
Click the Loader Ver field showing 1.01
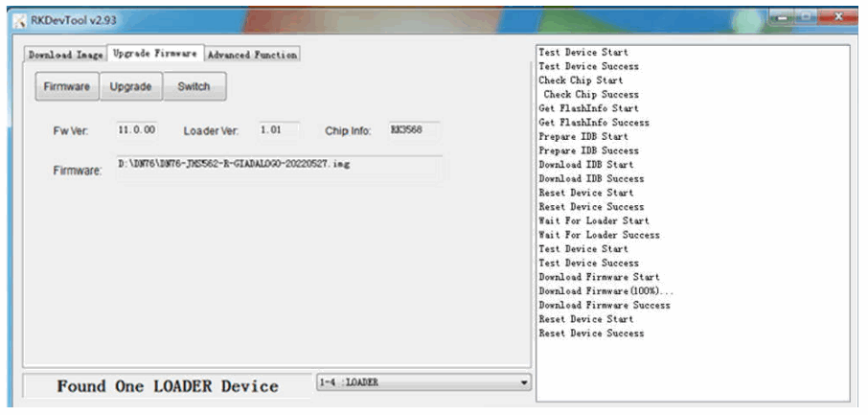(280, 130)
